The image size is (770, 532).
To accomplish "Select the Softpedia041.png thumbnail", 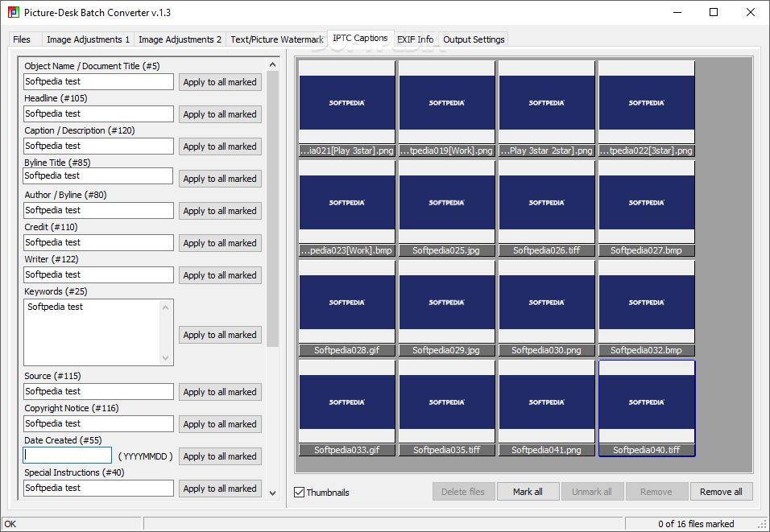I will click(547, 408).
